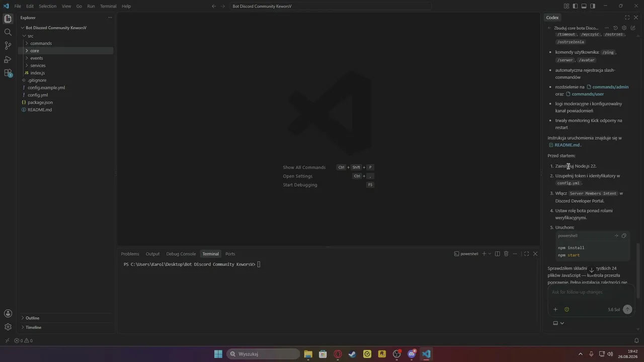This screenshot has width=644, height=362.
Task: Click the Codex approval shield icon
Action: click(567, 309)
